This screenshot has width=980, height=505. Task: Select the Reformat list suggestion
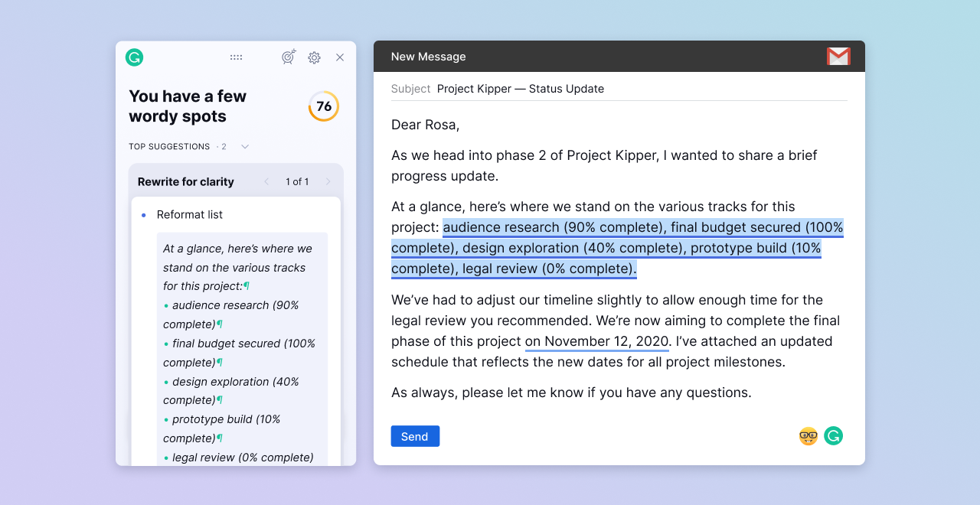coord(190,215)
